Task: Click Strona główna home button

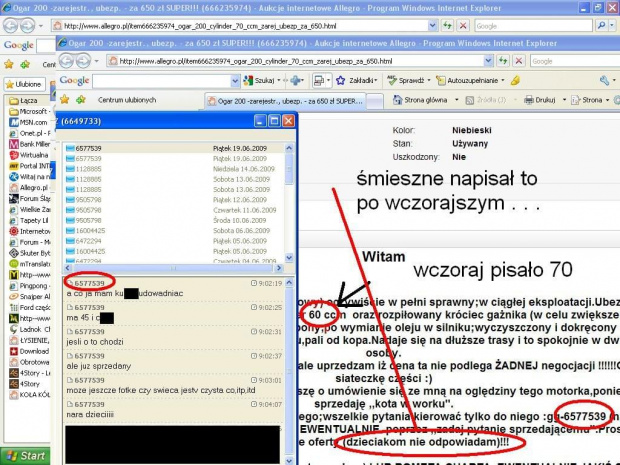Action: (x=420, y=100)
